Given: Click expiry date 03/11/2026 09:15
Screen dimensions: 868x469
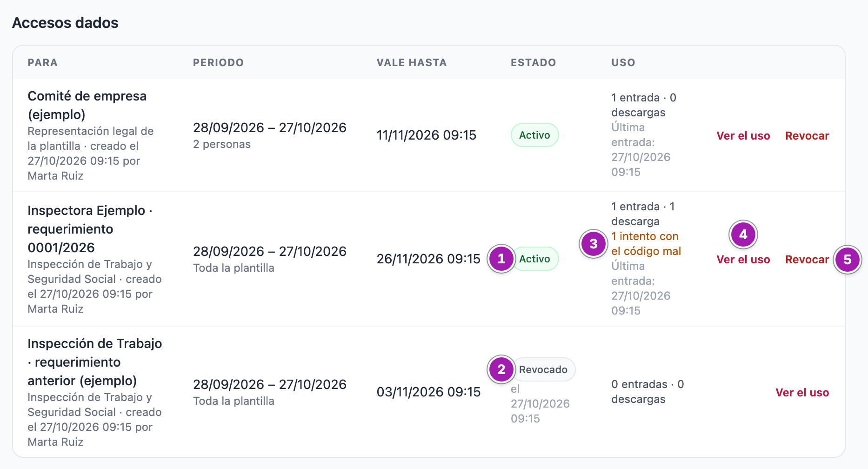Looking at the screenshot, I should tap(428, 392).
